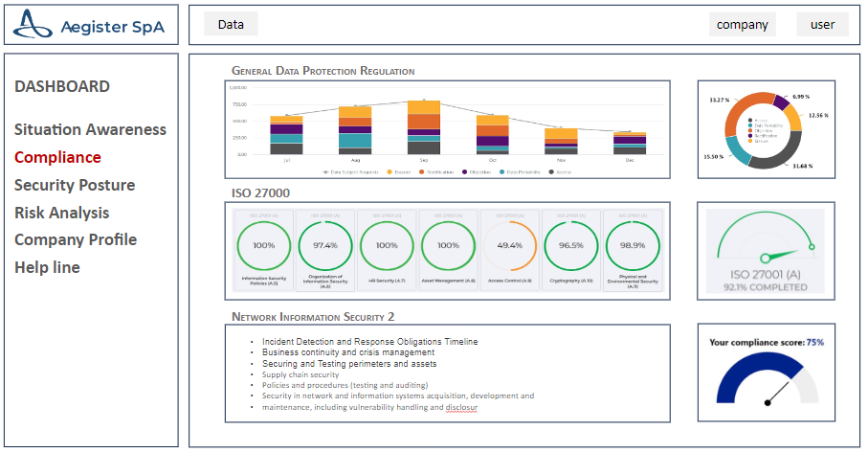Click the September stacked bar in chart
This screenshot has height=452, width=868.
click(424, 127)
